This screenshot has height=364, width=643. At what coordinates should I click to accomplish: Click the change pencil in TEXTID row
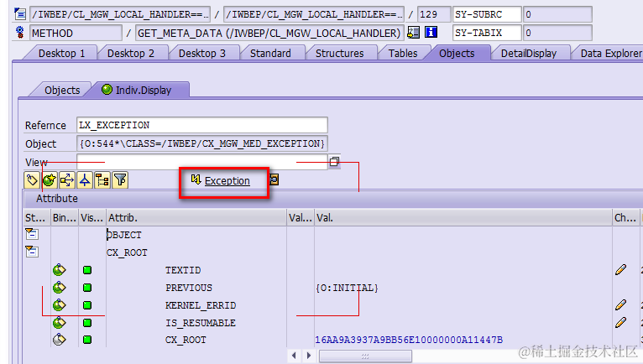[621, 270]
